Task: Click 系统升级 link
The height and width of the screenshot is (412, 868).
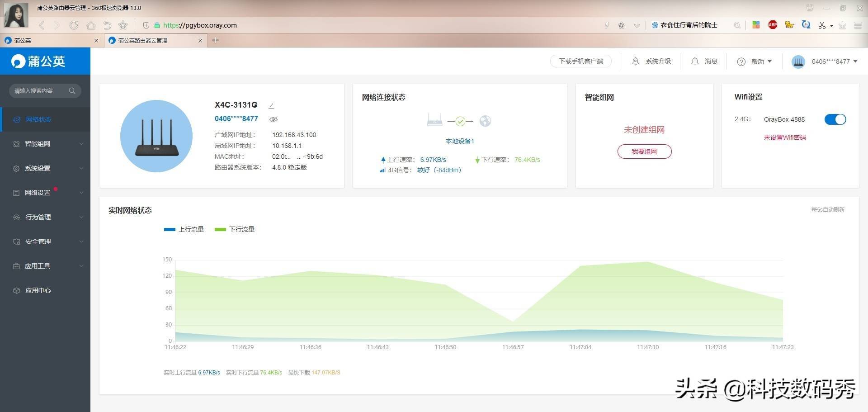Action: coord(658,61)
